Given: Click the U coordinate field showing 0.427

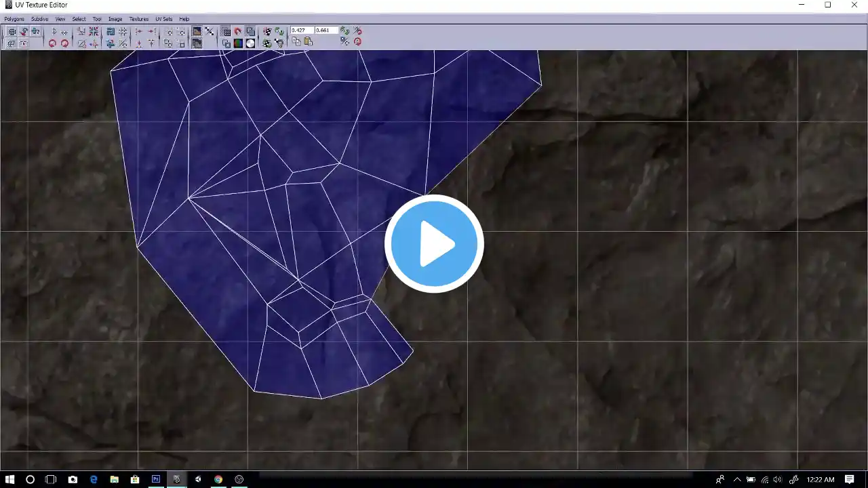Looking at the screenshot, I should (x=302, y=30).
